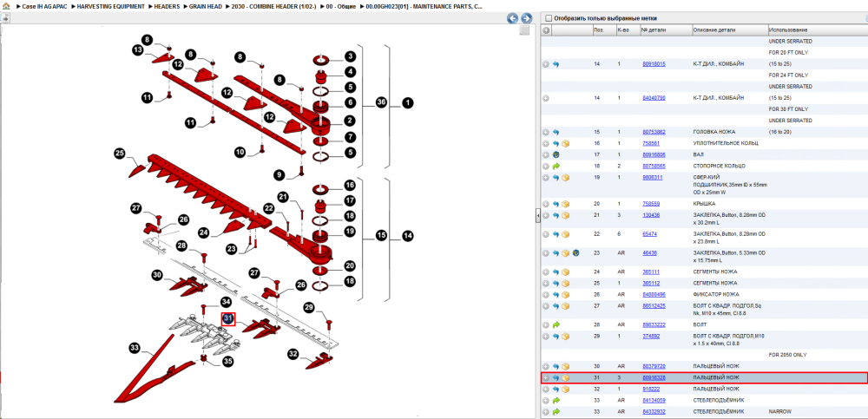This screenshot has width=868, height=419.
Task: Go to the catalog home icon
Action: pyautogui.click(x=6, y=6)
